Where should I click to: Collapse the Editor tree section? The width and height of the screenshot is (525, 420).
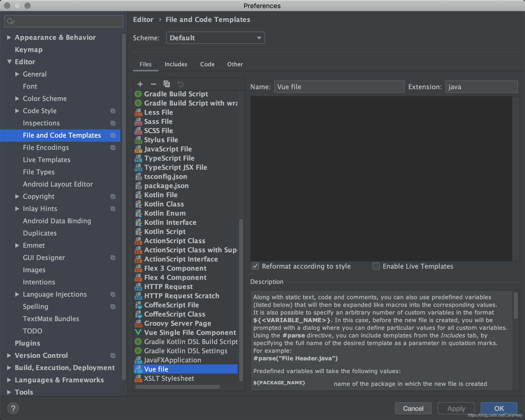coord(9,62)
